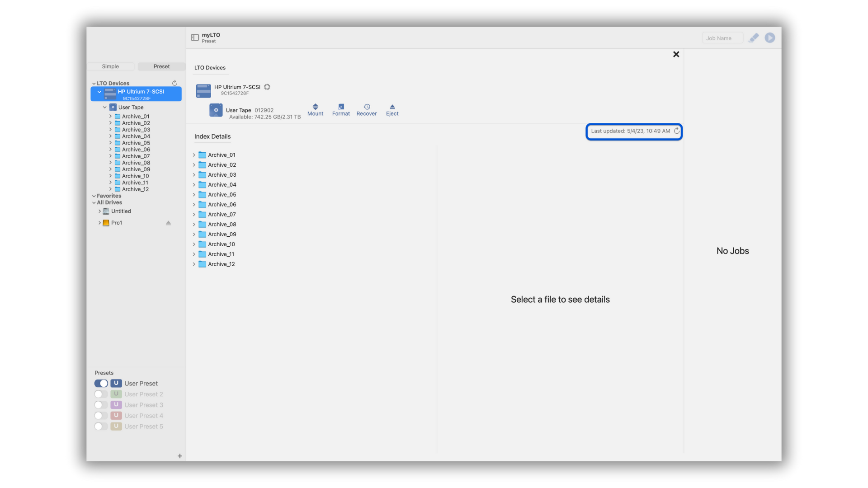Toggle the sidebar panel icon
Viewport: 868px width, 488px height.
tap(195, 38)
